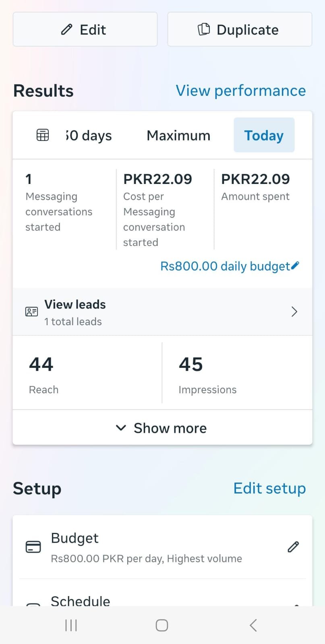This screenshot has width=325, height=644.
Task: Open the Reach metric tile
Action: click(x=87, y=373)
